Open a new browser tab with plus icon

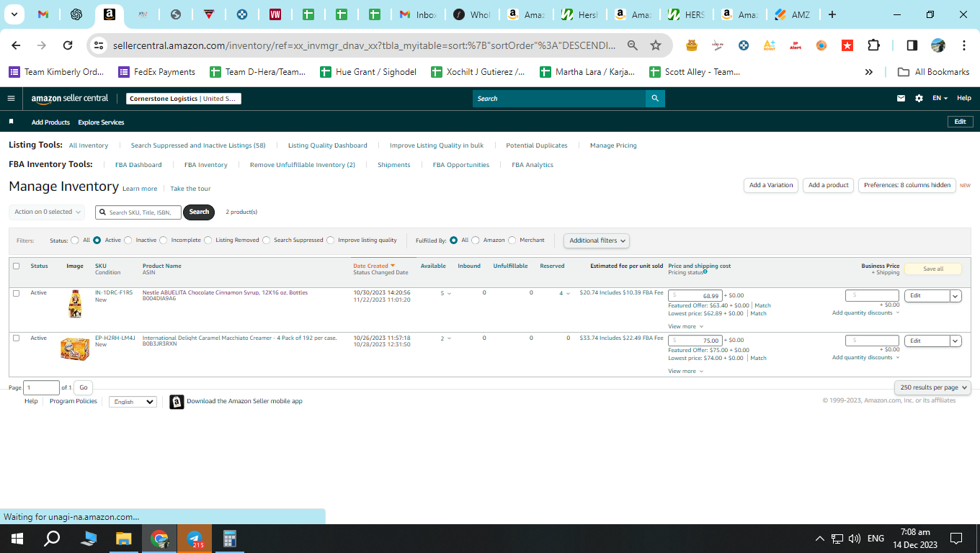832,14
